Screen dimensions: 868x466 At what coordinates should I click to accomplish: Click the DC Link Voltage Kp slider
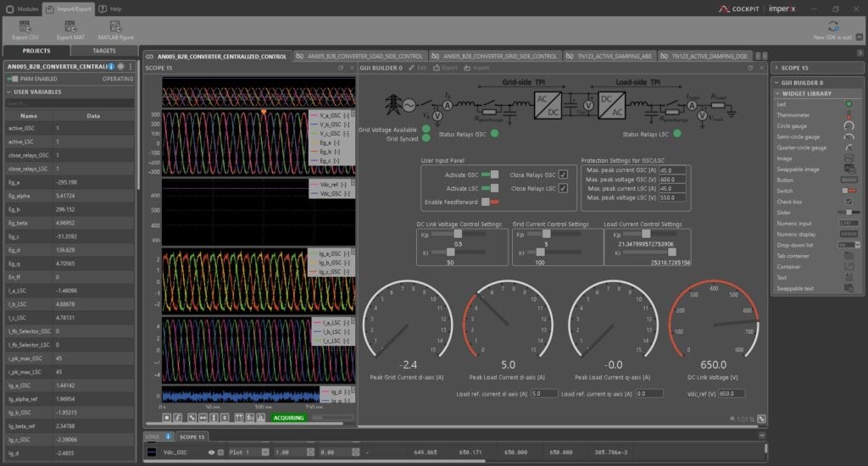459,234
